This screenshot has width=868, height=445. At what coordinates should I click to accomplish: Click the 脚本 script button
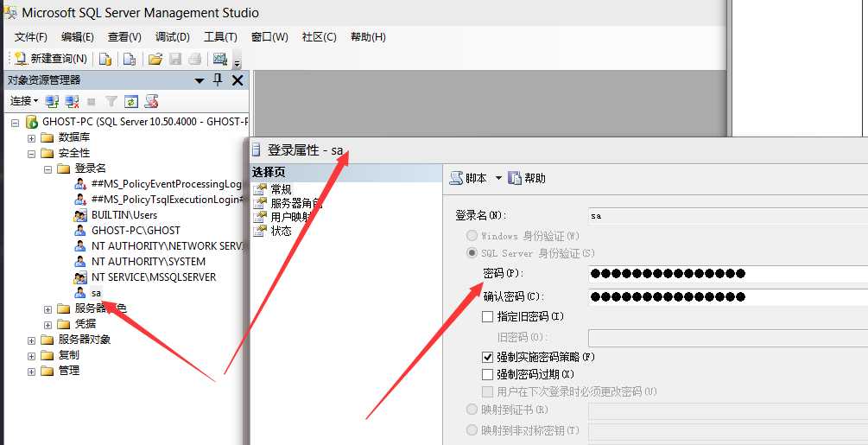click(x=468, y=178)
